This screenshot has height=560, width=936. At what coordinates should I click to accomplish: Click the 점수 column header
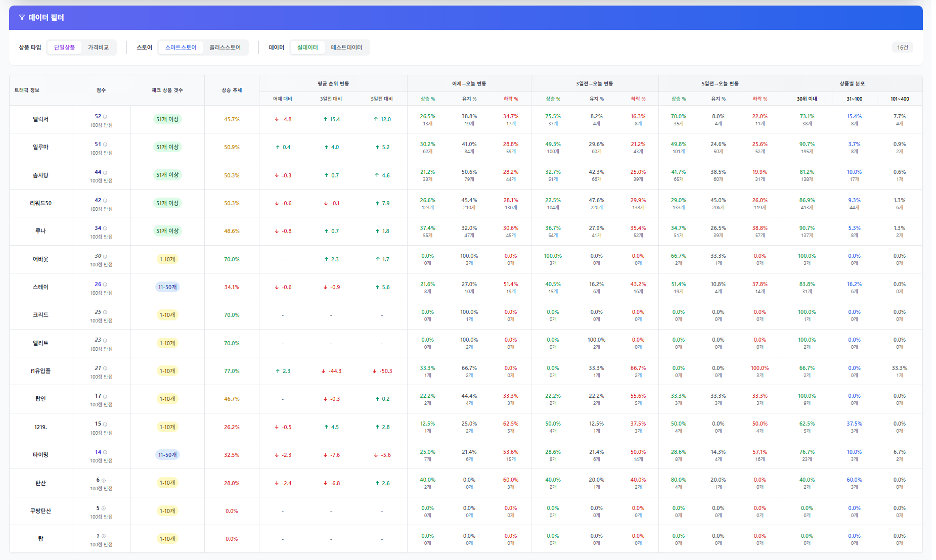pyautogui.click(x=101, y=90)
